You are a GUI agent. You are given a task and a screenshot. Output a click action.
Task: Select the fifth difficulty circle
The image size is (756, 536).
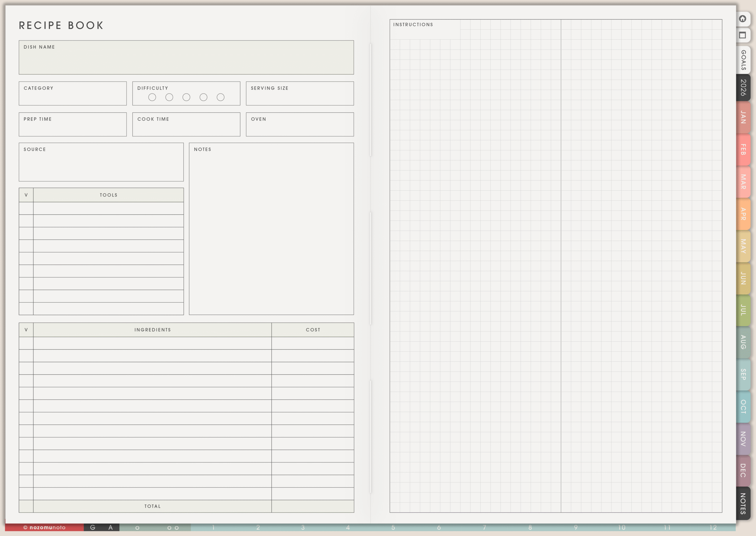point(221,97)
